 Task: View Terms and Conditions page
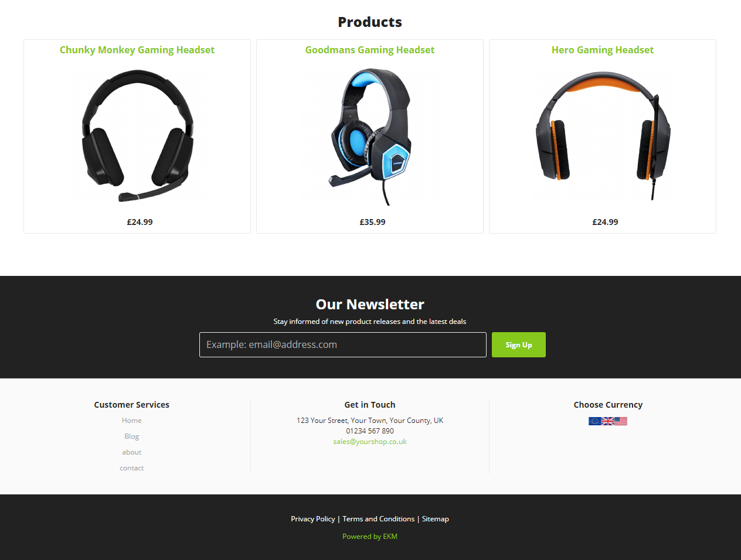[379, 519]
